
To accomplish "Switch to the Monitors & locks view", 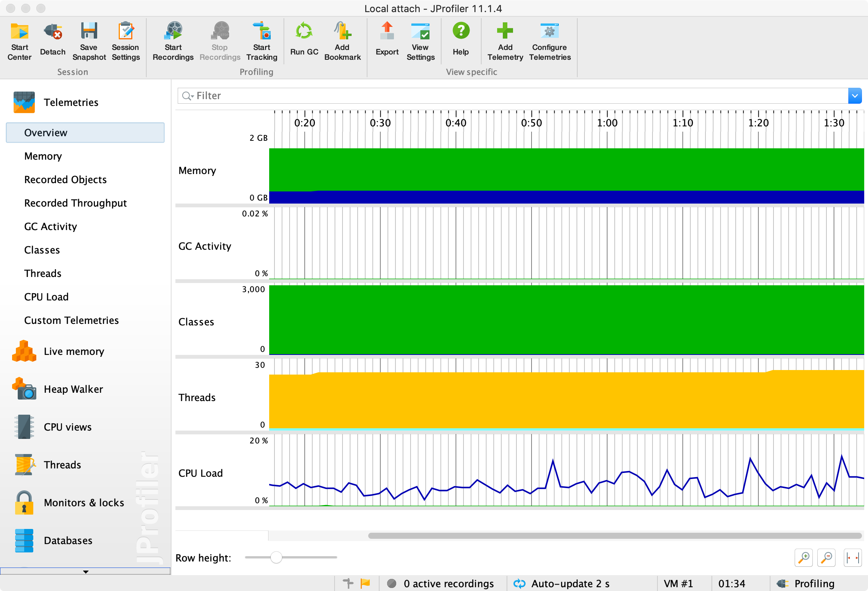I will (84, 502).
